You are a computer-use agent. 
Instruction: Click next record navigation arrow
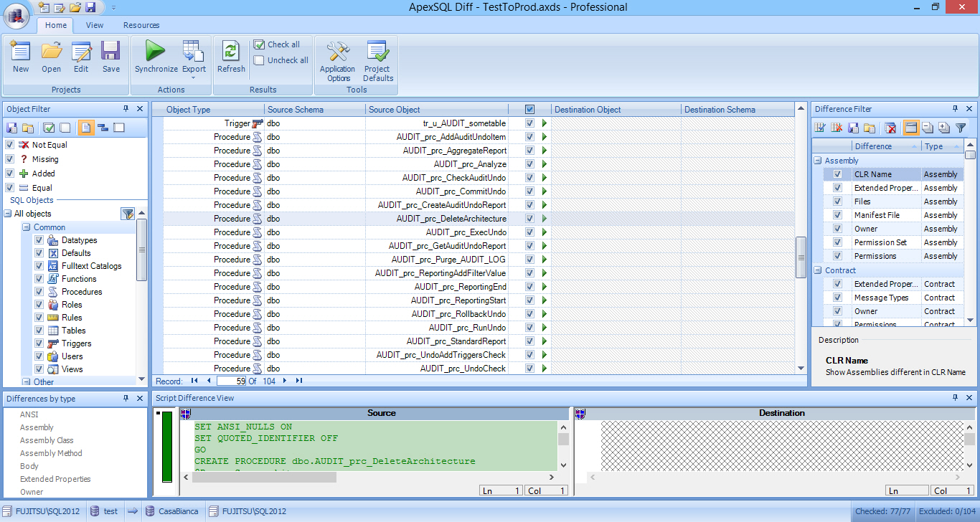click(285, 381)
